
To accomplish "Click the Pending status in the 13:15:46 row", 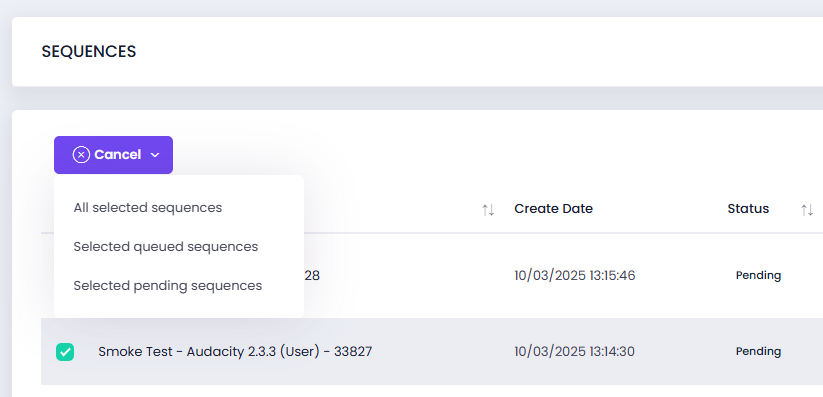I will (x=758, y=275).
